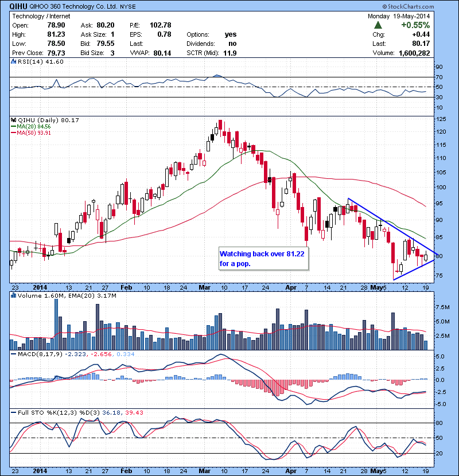Click the 125 price axis label
Viewport: 459px width, 476px height.
(441, 119)
